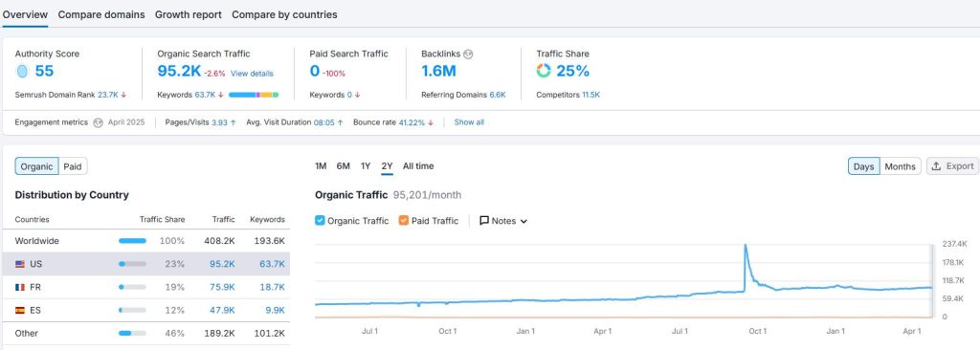This screenshot has width=980, height=350.
Task: Open Semrush Domain Rank 23.7K link
Action: point(108,95)
